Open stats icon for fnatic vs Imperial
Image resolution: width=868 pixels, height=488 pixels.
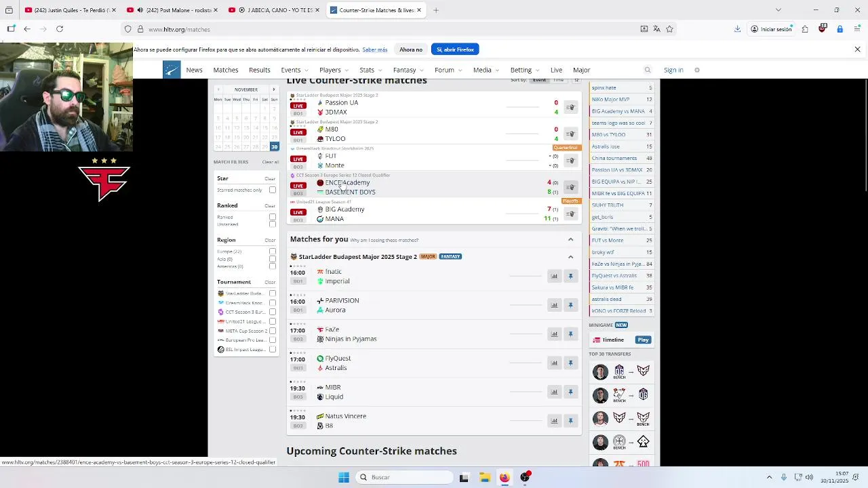pyautogui.click(x=554, y=276)
